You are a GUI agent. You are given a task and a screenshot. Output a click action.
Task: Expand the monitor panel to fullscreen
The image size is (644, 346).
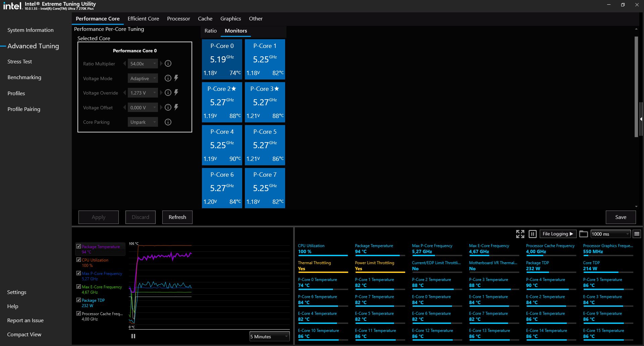(x=520, y=234)
